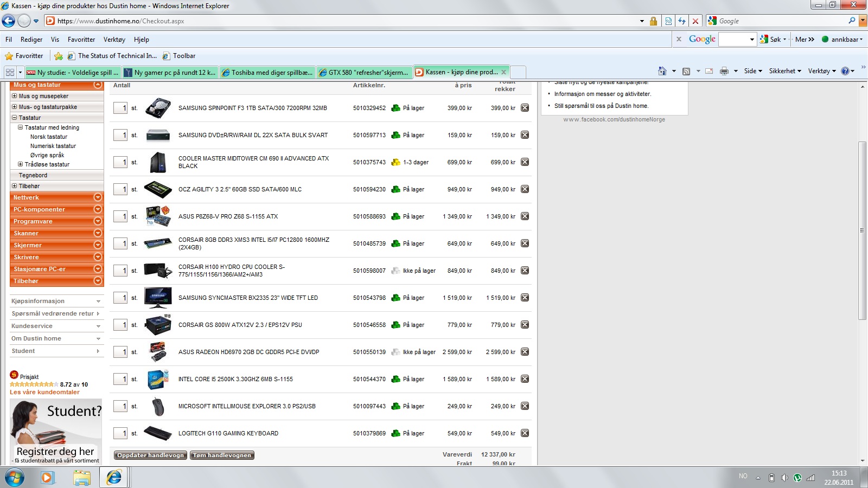Viewport: 868px width, 488px height.
Task: Collapse the Tastatur med ledning node
Action: [21, 127]
